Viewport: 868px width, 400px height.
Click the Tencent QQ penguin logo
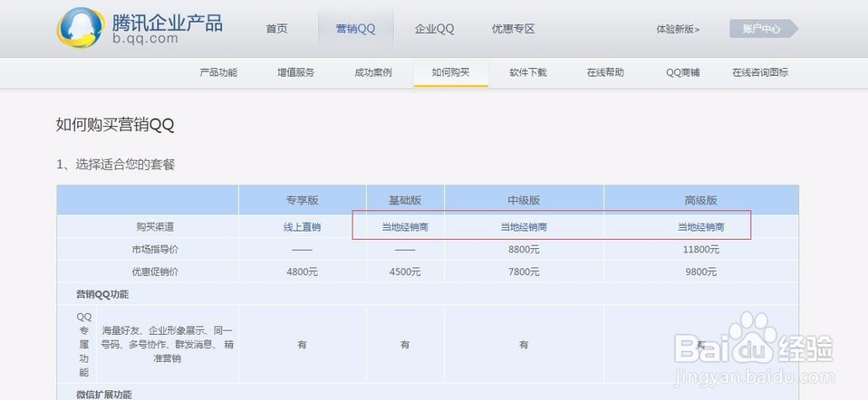pos(81,28)
